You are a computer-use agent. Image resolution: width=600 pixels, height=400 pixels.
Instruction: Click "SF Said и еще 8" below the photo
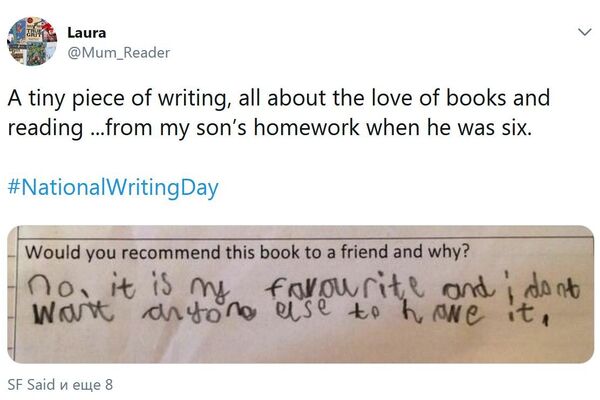[x=60, y=382]
